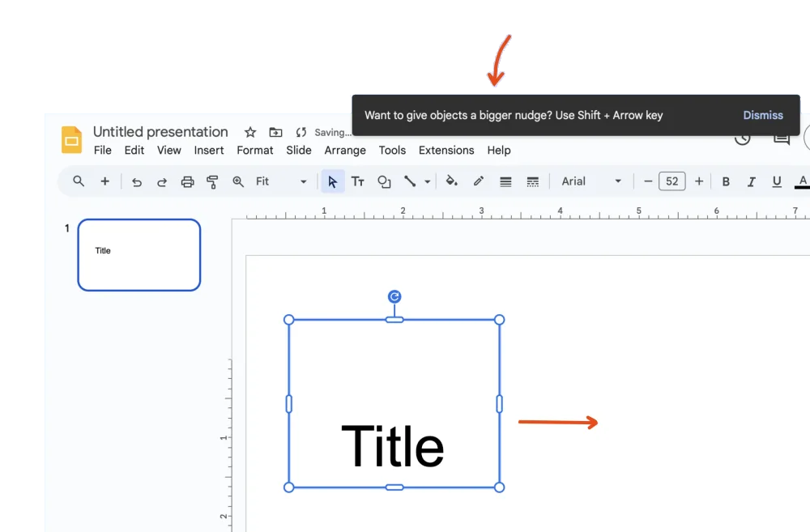Viewport: 810px width, 532px height.
Task: Choose the Select arrow tool
Action: (333, 182)
